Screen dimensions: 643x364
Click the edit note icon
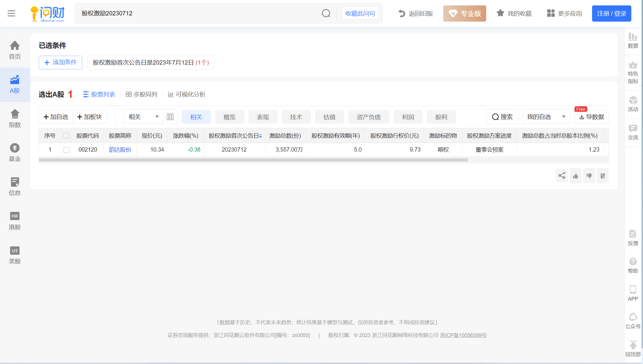click(603, 176)
